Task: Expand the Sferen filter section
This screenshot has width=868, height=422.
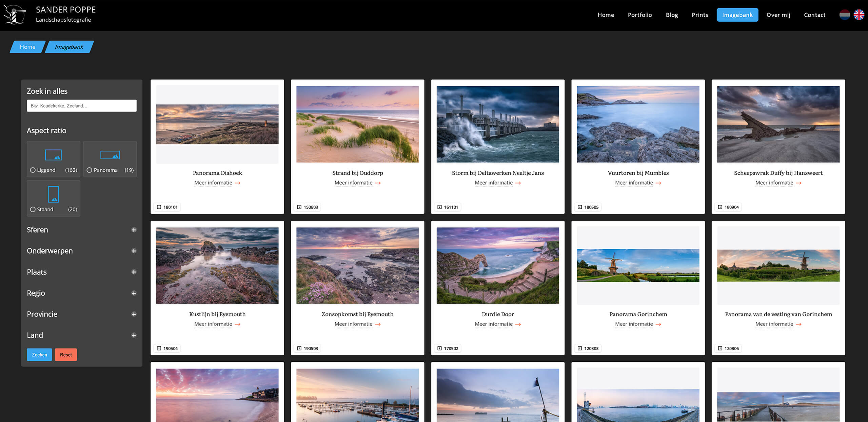Action: point(134,230)
